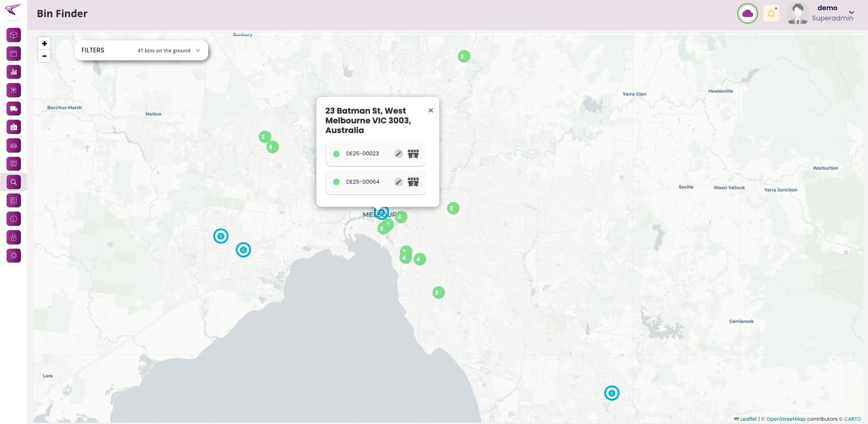Expand the demo Superadmin account chevron
The height and width of the screenshot is (424, 868).
click(851, 13)
